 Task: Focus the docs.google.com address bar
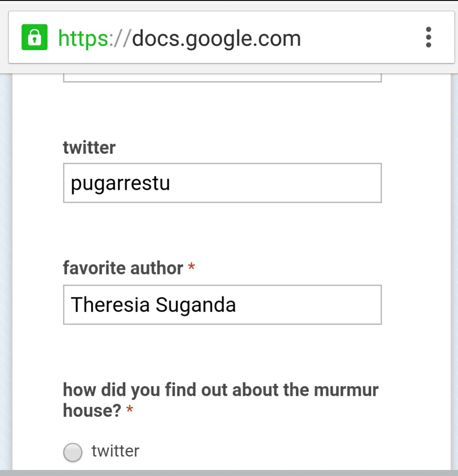[x=216, y=38]
